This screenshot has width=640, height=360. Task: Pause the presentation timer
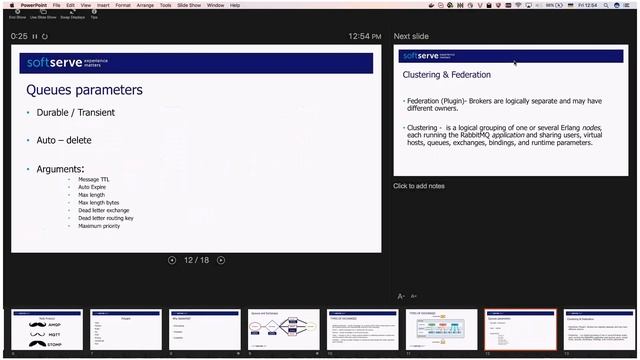click(x=35, y=36)
